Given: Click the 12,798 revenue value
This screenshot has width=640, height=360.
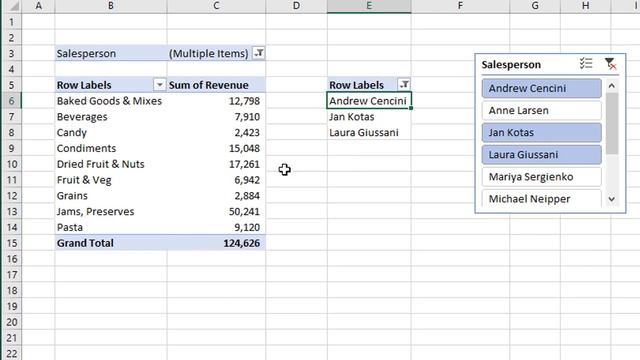Looking at the screenshot, I should pyautogui.click(x=216, y=101).
